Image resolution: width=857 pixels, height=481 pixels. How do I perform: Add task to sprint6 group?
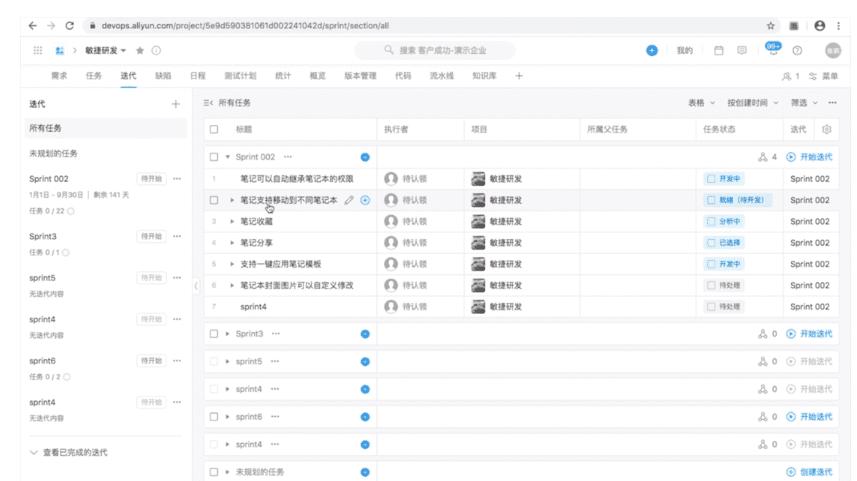[365, 417]
